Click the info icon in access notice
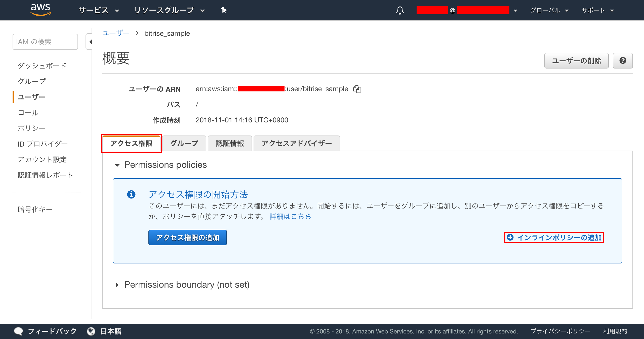This screenshot has width=644, height=339. pyautogui.click(x=131, y=194)
